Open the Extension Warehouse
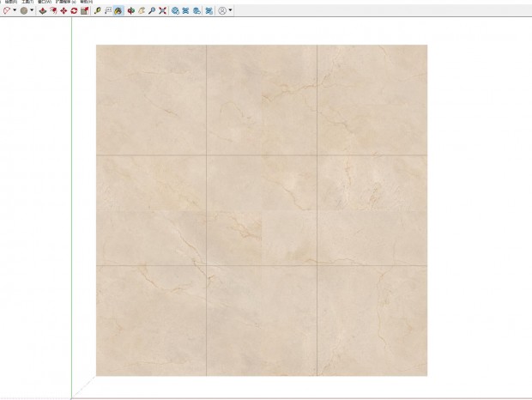 pyautogui.click(x=185, y=11)
